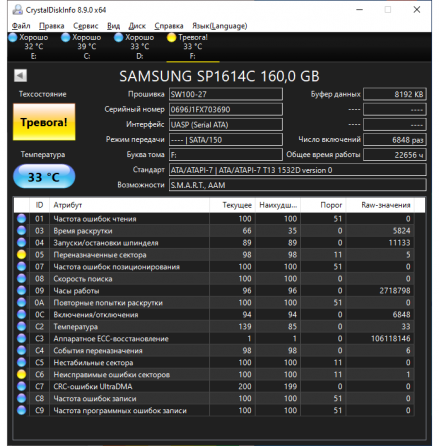
Task: Minimize the CrystalDiskInfo window
Action: pyautogui.click(x=359, y=10)
